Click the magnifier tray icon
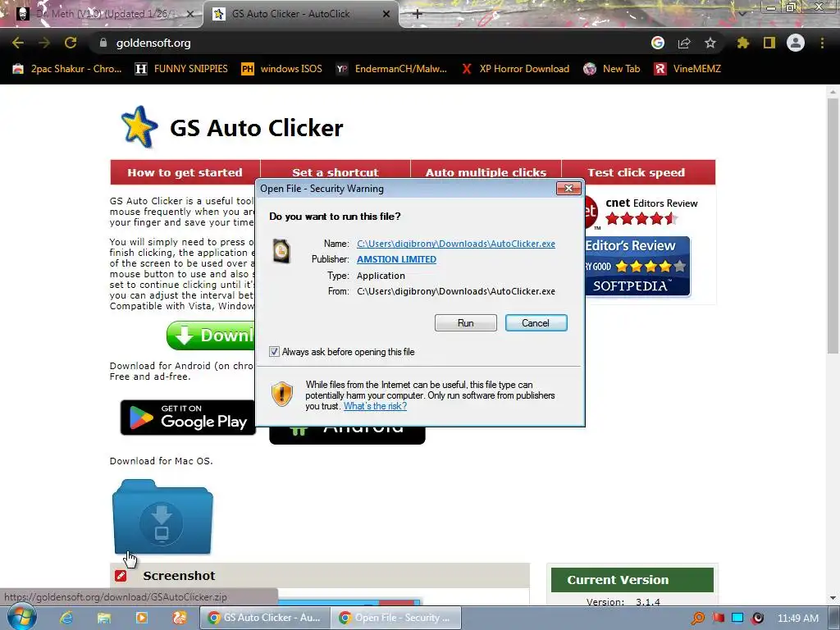 click(698, 619)
